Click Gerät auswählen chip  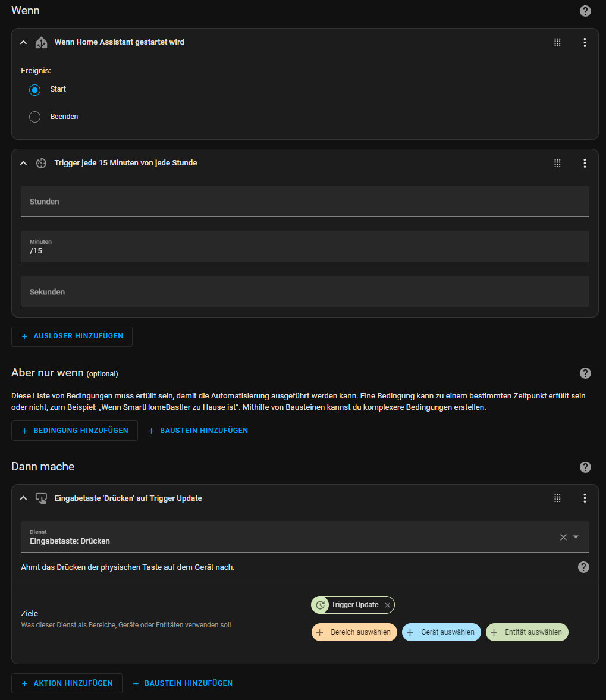click(441, 632)
